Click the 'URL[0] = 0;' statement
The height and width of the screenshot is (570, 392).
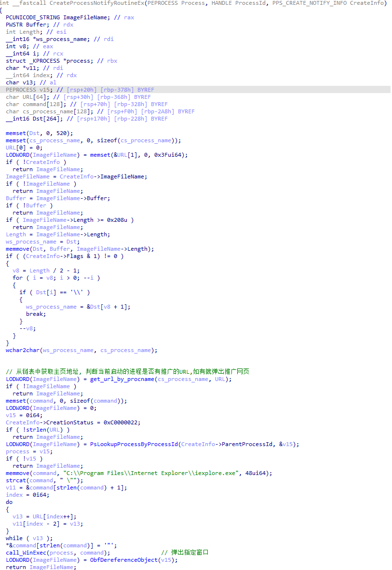click(x=24, y=148)
